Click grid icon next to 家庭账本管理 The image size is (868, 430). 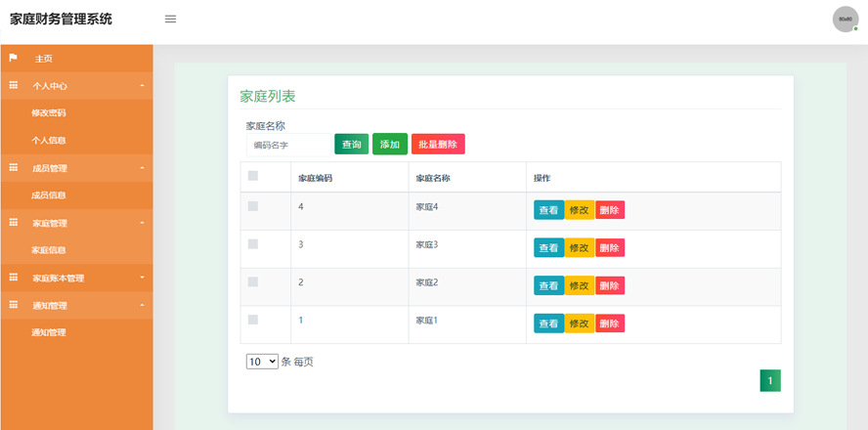14,278
